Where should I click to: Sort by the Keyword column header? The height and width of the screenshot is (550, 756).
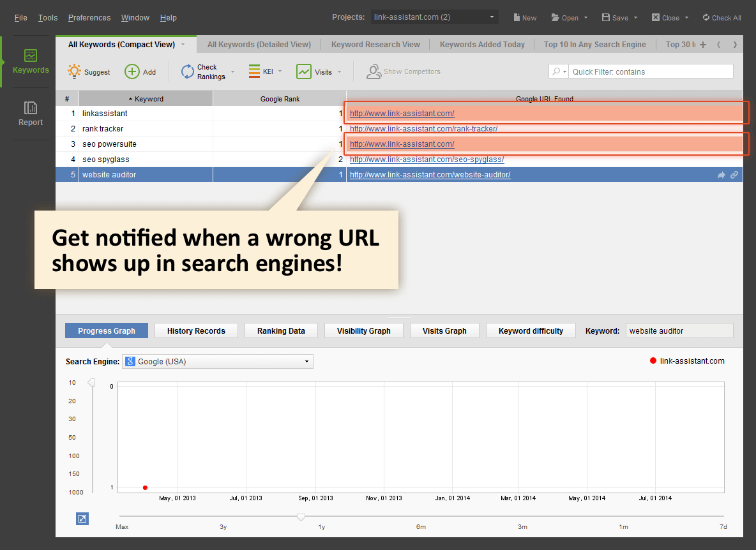click(x=146, y=99)
